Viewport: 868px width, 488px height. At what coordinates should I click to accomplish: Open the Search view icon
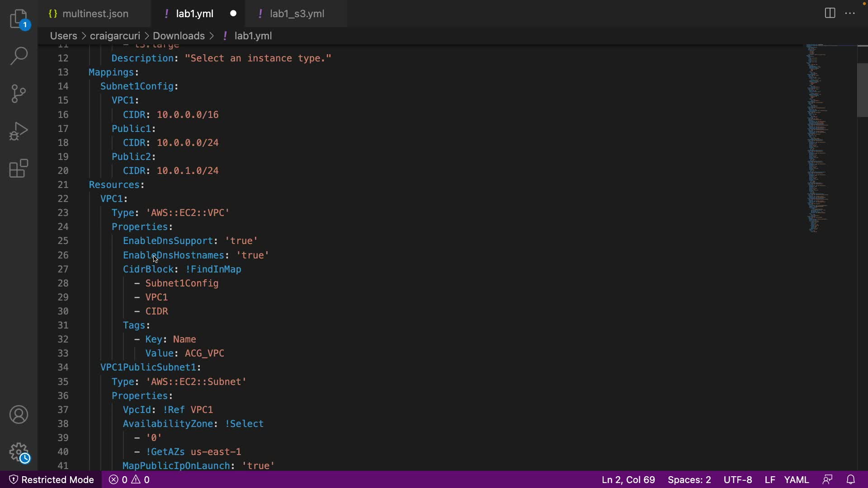pyautogui.click(x=19, y=56)
